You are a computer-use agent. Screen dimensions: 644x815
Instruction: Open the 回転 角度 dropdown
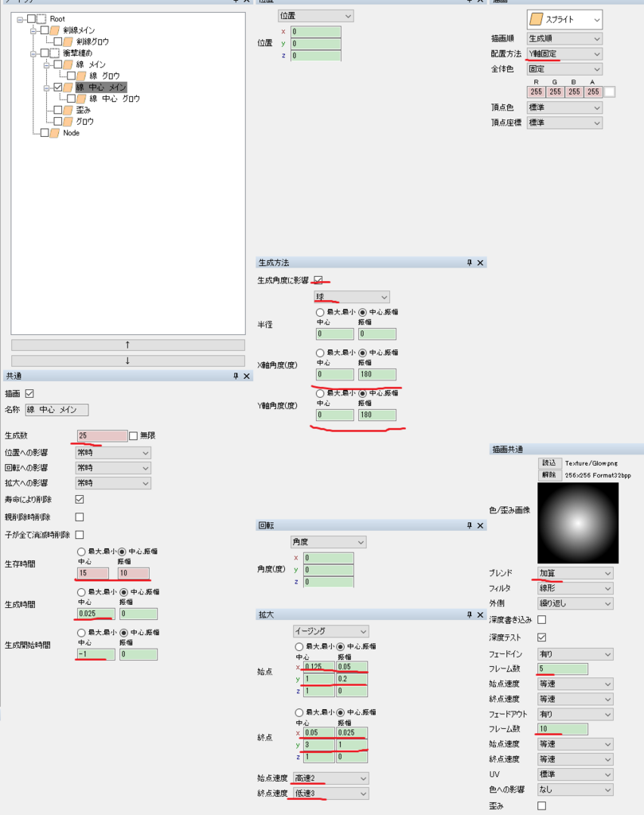tap(329, 542)
